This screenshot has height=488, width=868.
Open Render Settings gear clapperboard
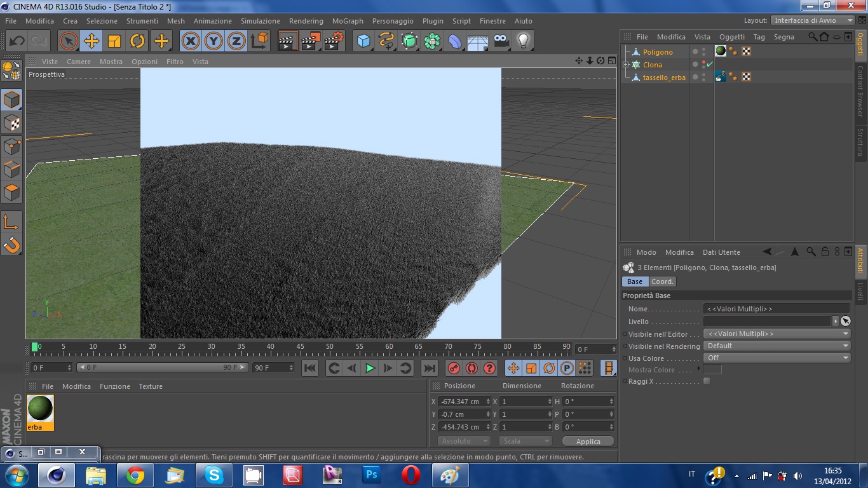pos(334,41)
